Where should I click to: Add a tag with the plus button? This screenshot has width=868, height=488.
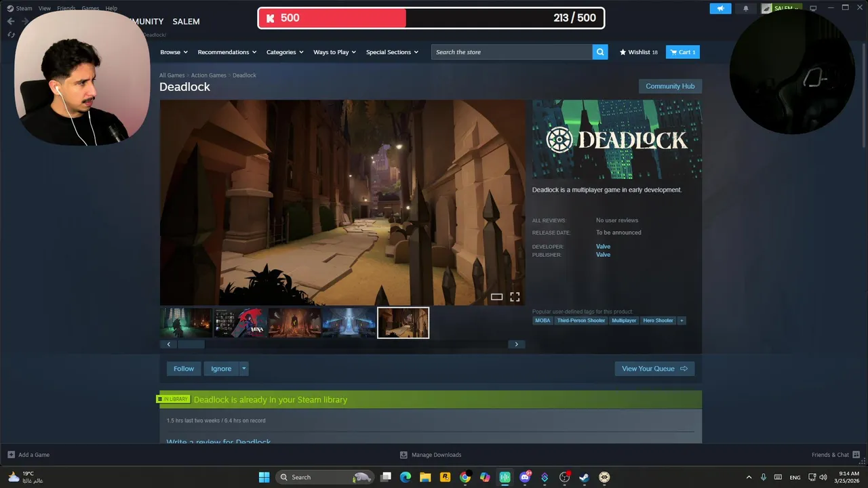(x=682, y=321)
